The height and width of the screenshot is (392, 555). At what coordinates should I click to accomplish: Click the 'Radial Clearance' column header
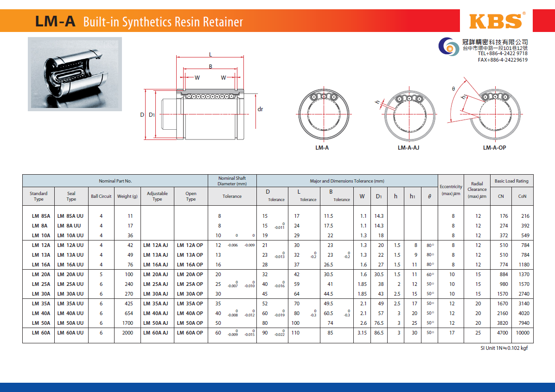[477, 190]
